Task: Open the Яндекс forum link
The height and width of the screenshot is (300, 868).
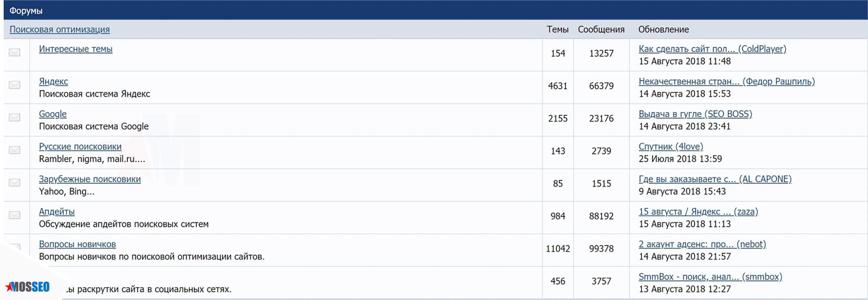Action: click(53, 82)
